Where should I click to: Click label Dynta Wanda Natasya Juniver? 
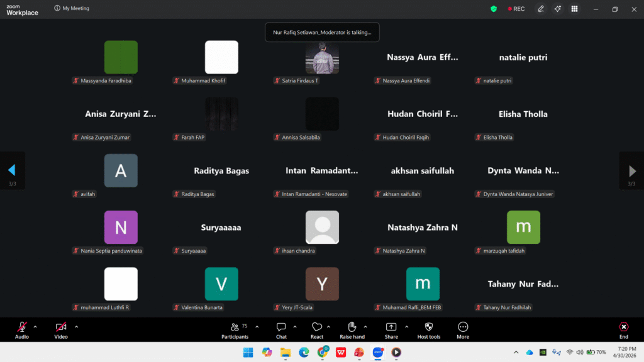tap(514, 194)
